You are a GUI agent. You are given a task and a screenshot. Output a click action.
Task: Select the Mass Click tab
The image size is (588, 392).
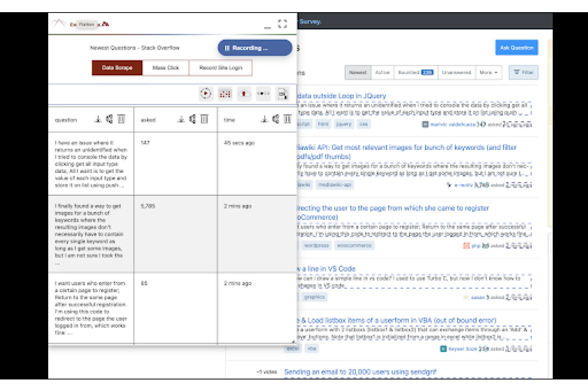(x=166, y=68)
